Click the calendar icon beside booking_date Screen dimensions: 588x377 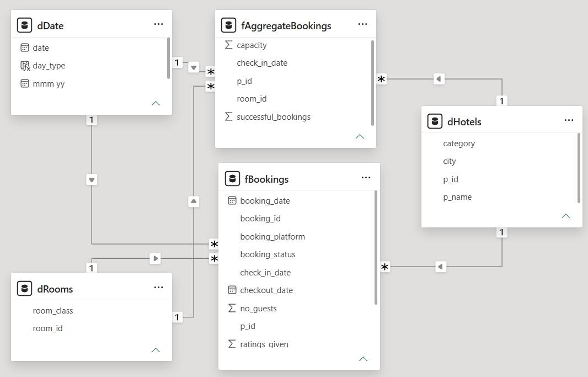coord(232,201)
